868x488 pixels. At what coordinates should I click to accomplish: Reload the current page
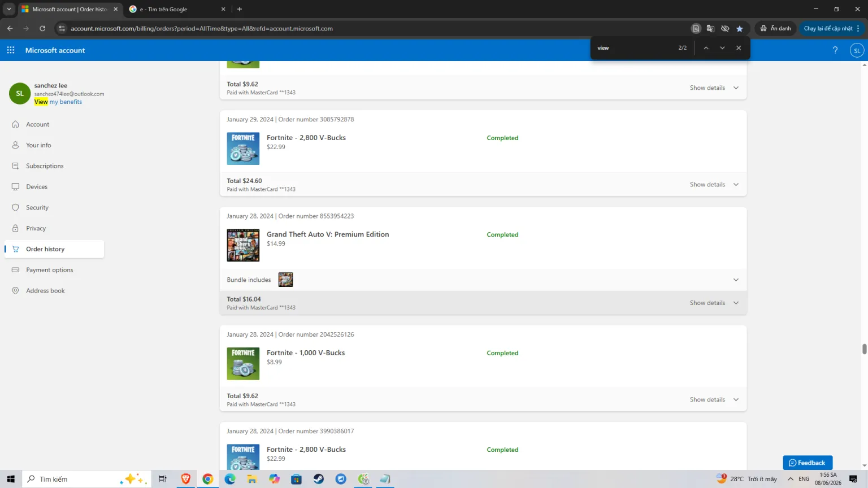click(42, 28)
